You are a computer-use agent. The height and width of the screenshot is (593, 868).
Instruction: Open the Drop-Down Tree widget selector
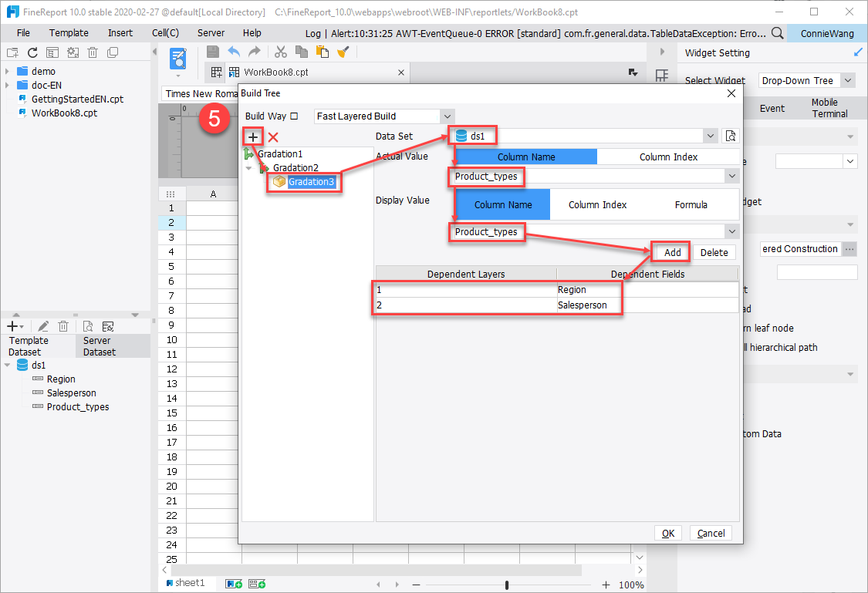[x=805, y=79]
